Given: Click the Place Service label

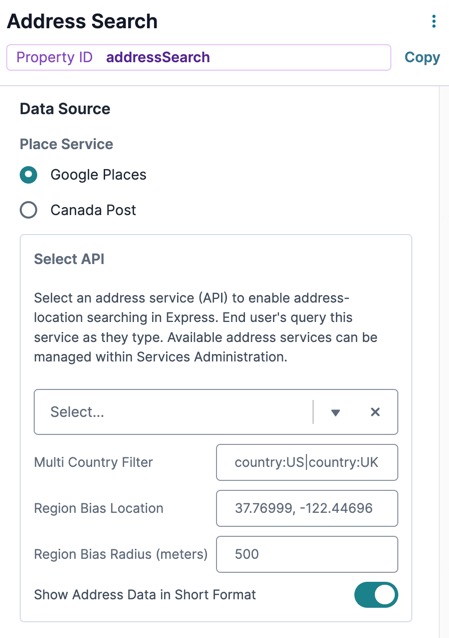Looking at the screenshot, I should (66, 144).
